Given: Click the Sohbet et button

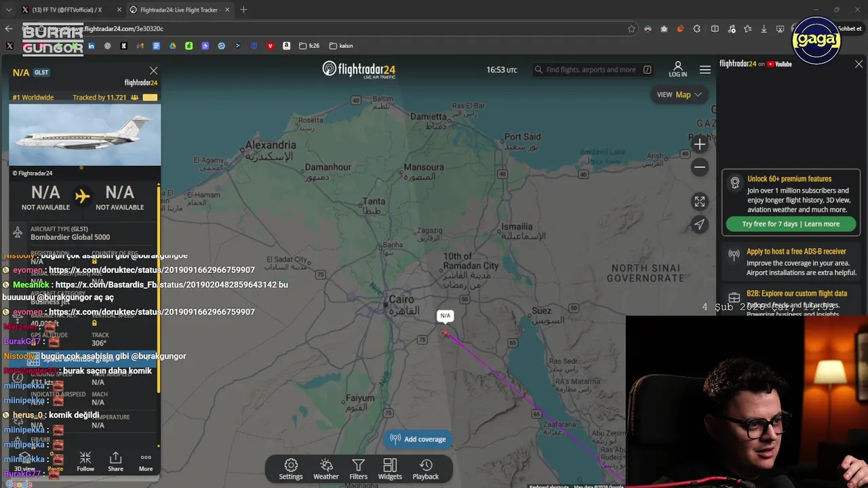Looking at the screenshot, I should coord(849,28).
